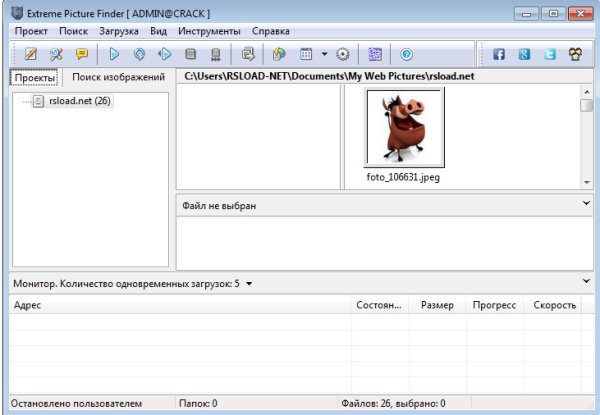Click the Facebook icon
Viewport: 600px width, 415px height.
[x=499, y=54]
